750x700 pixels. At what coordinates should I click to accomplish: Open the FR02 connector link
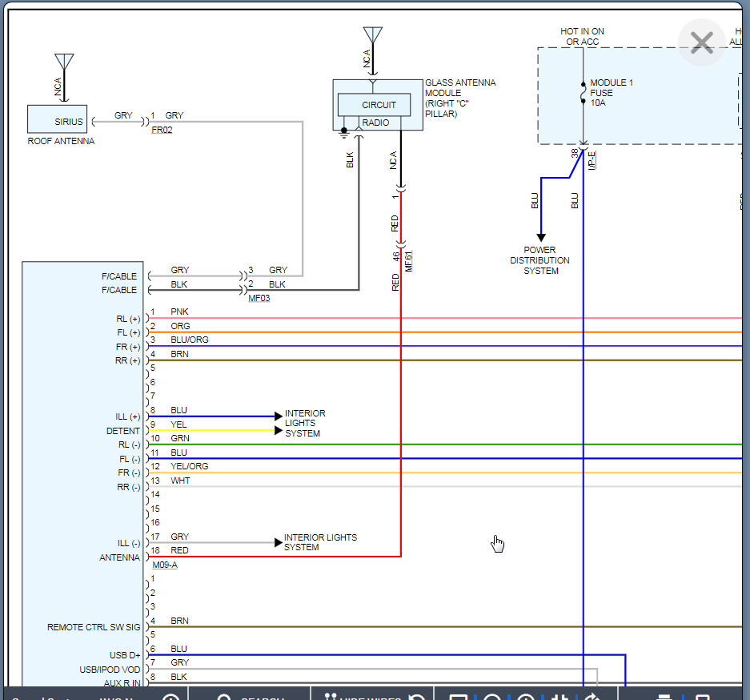coord(162,130)
